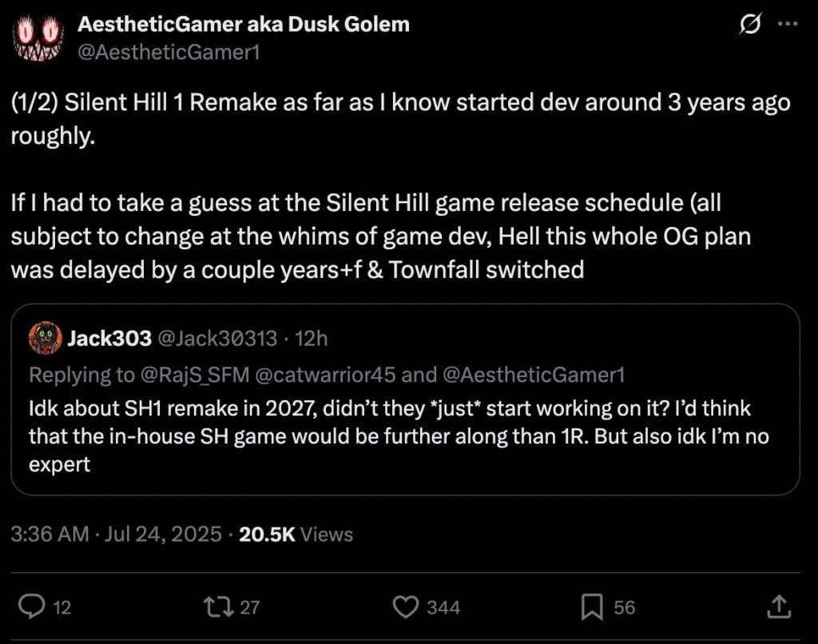This screenshot has width=818, height=644.
Task: View the 20.5K Views analytics
Action: pos(296,535)
